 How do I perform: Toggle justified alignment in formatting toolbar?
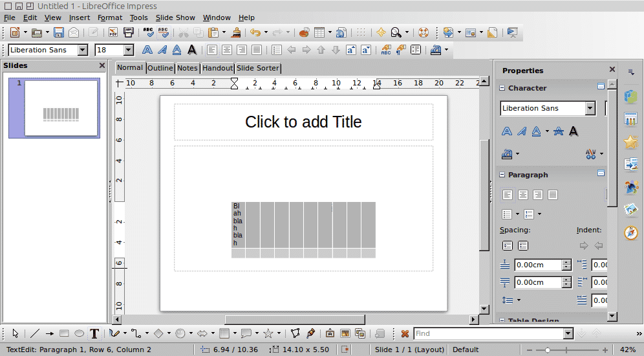point(257,50)
